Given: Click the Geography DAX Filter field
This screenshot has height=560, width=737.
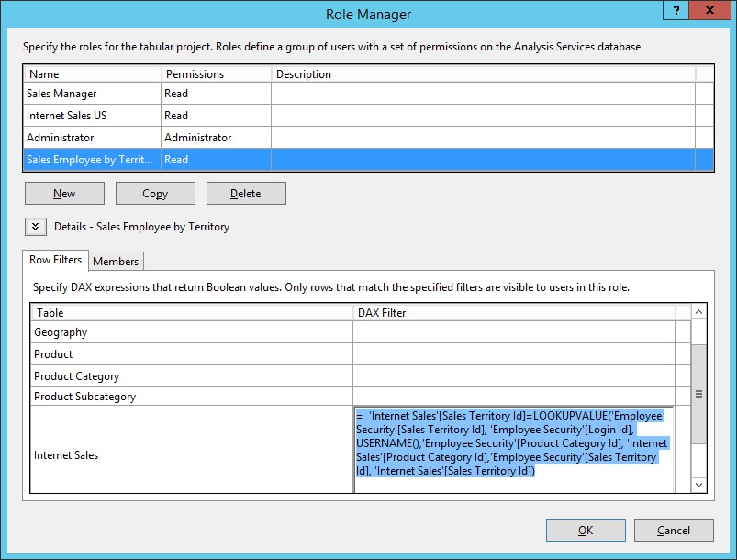Looking at the screenshot, I should pyautogui.click(x=513, y=332).
